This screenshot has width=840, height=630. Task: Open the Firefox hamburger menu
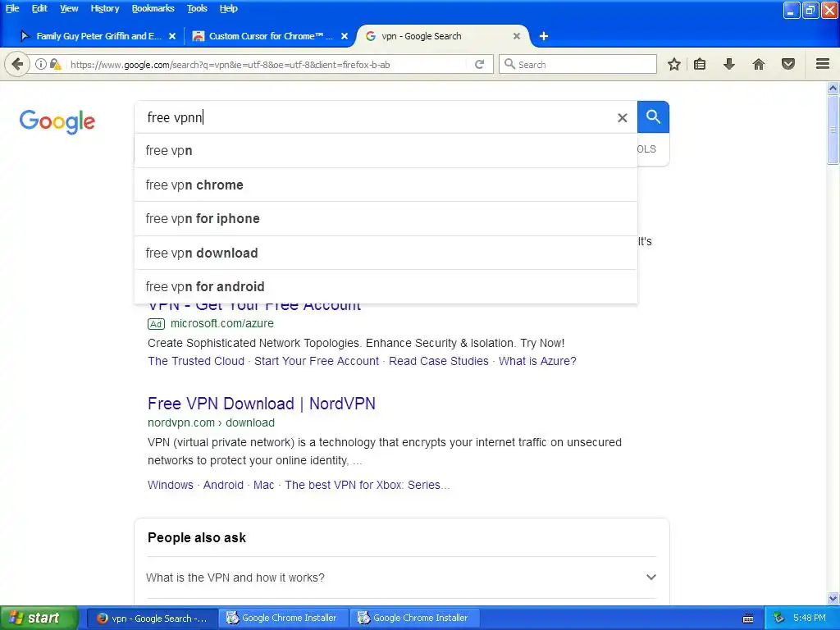coord(823,64)
